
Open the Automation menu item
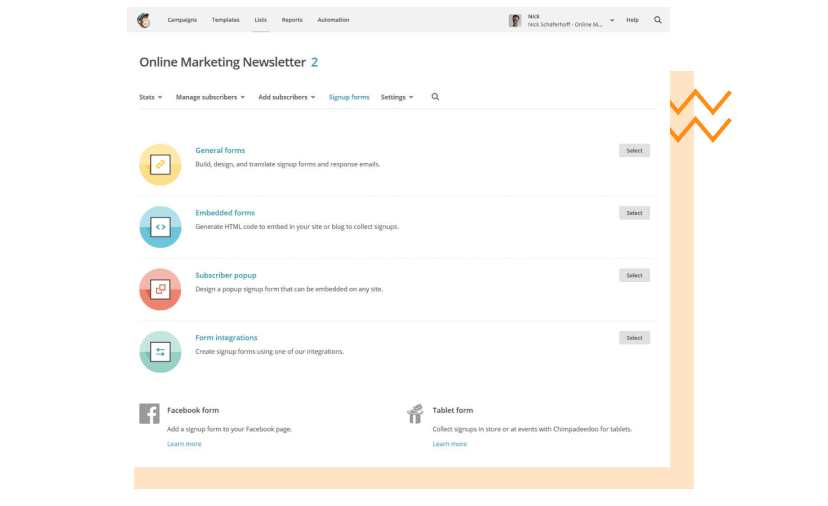[x=333, y=20]
